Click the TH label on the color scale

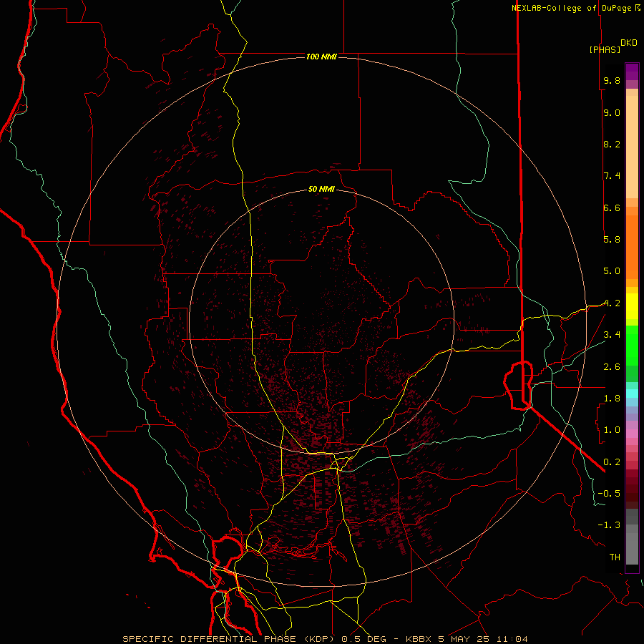615,557
